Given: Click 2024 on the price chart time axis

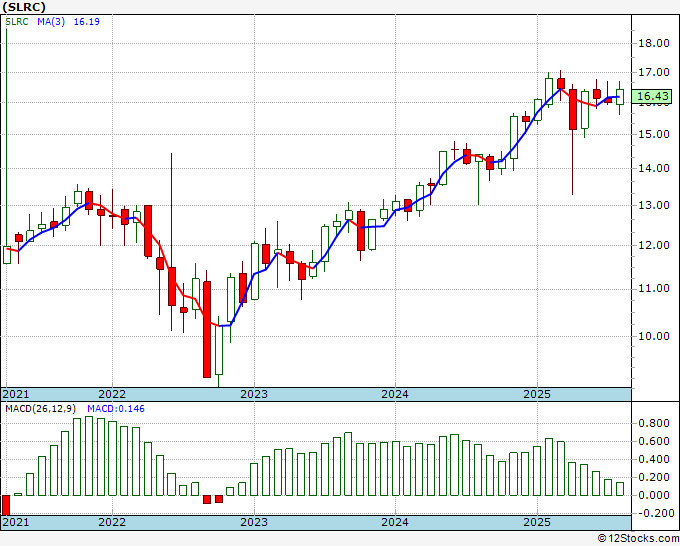Looking at the screenshot, I should point(395,394).
